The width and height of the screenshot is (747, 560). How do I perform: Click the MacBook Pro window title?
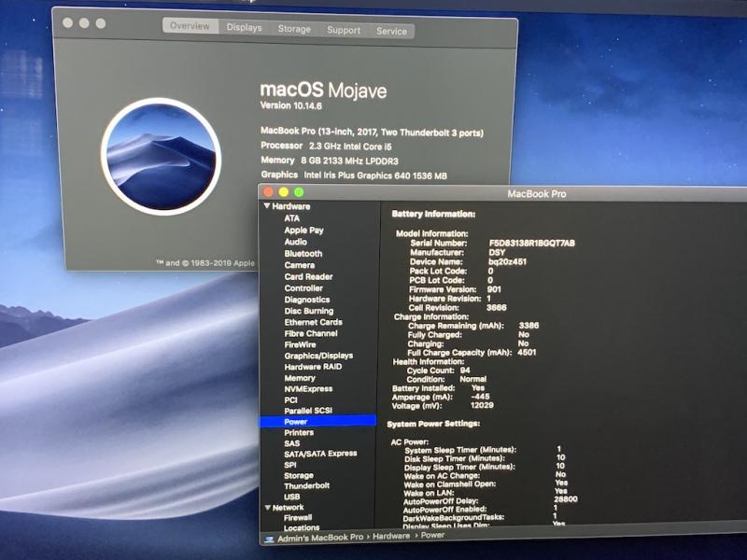point(536,194)
